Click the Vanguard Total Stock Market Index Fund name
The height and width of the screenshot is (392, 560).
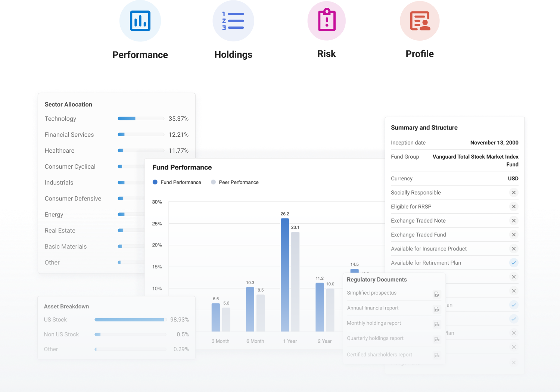tap(475, 161)
